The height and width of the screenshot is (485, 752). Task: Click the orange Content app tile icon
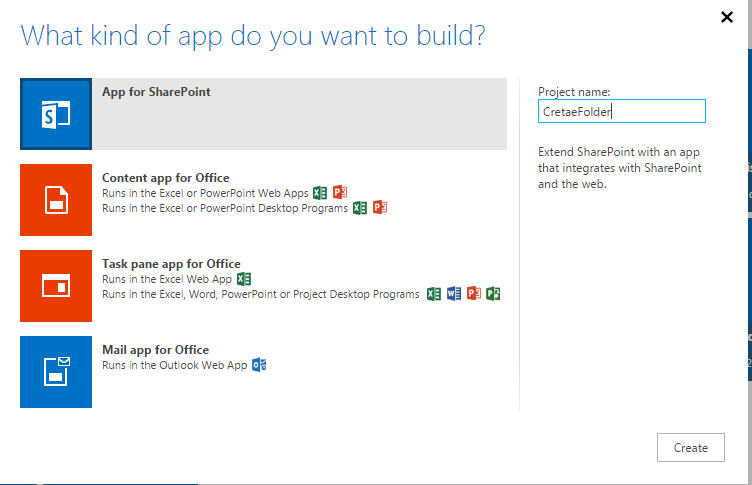tap(56, 200)
